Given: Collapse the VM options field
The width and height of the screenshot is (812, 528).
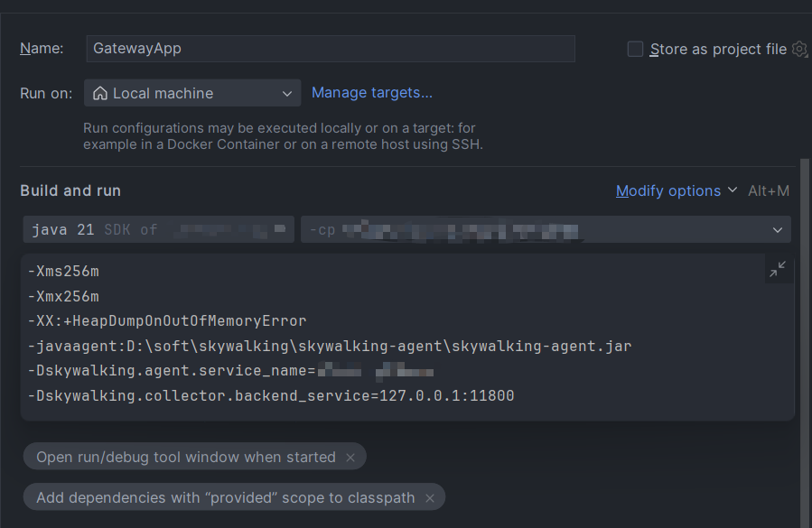Looking at the screenshot, I should [x=777, y=269].
